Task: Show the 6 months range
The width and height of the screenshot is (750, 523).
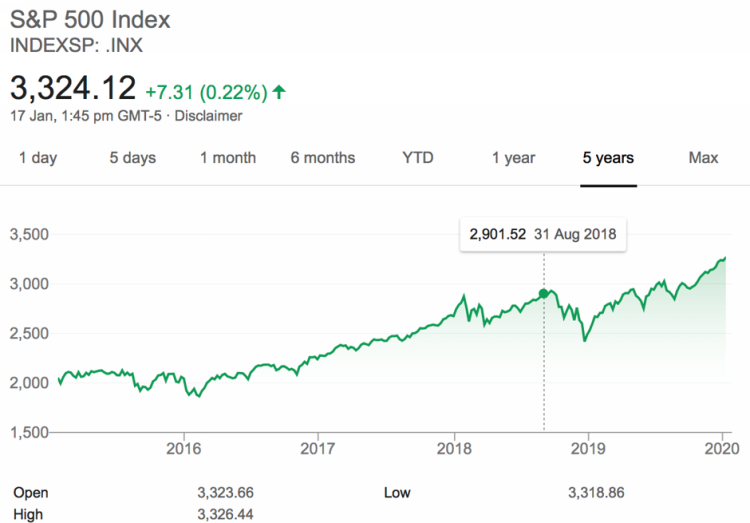Action: [323, 158]
